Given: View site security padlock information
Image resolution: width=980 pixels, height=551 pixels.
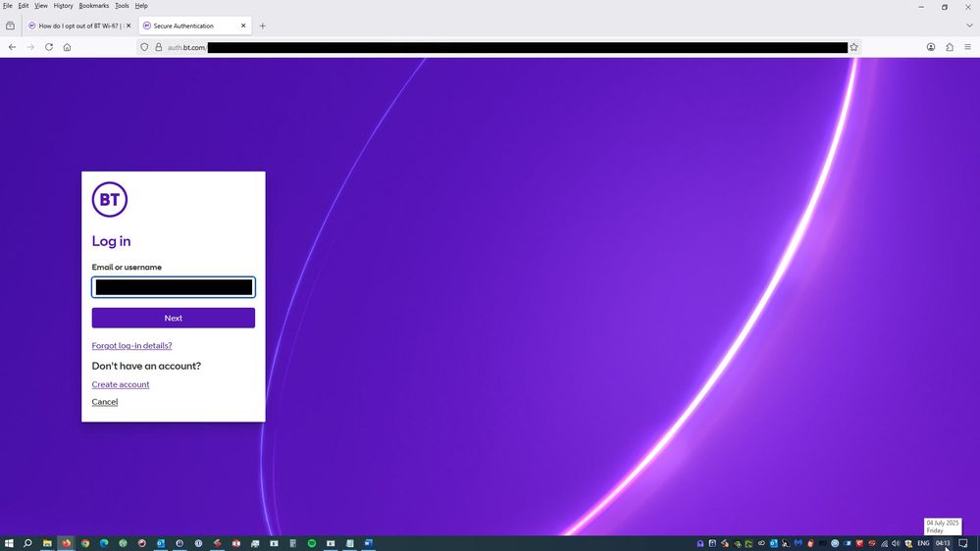Looking at the screenshot, I should click(x=158, y=47).
